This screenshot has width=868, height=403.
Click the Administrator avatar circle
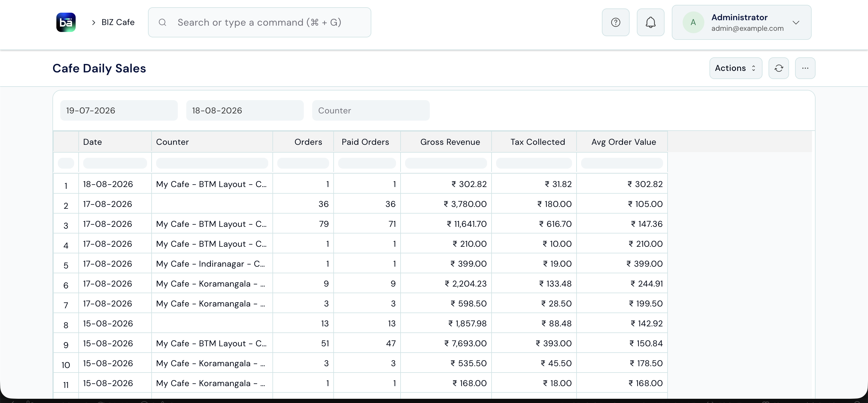click(x=693, y=22)
